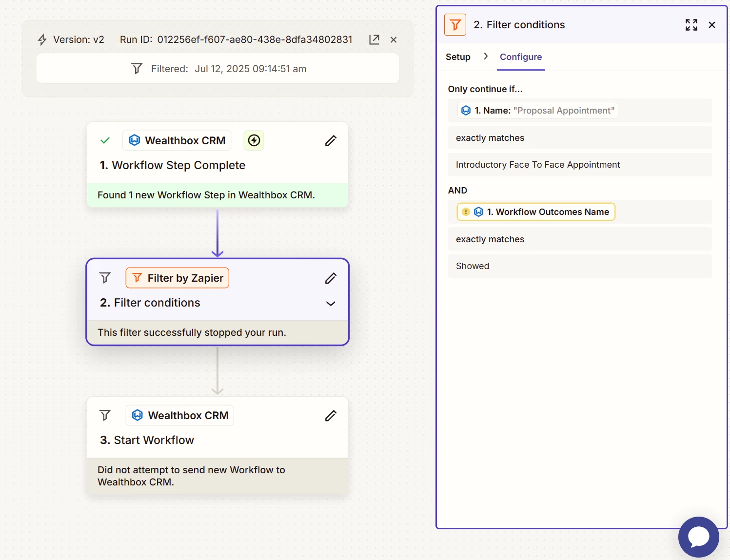Expand the side panel to full screen
The height and width of the screenshot is (560, 730).
click(x=691, y=25)
